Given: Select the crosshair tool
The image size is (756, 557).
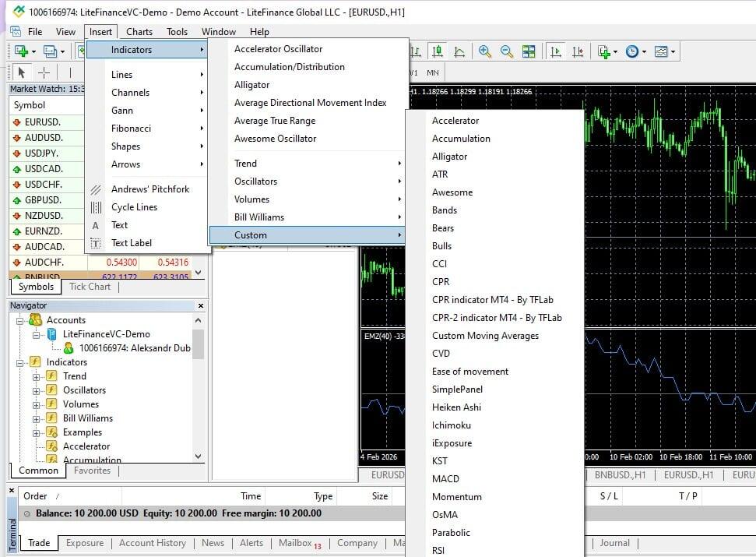Looking at the screenshot, I should [43, 72].
